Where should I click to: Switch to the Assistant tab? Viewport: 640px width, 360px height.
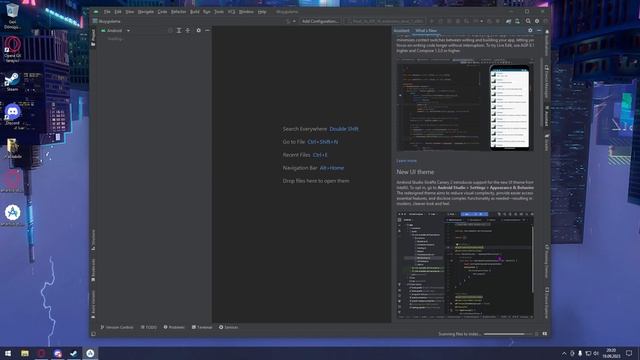(402, 31)
